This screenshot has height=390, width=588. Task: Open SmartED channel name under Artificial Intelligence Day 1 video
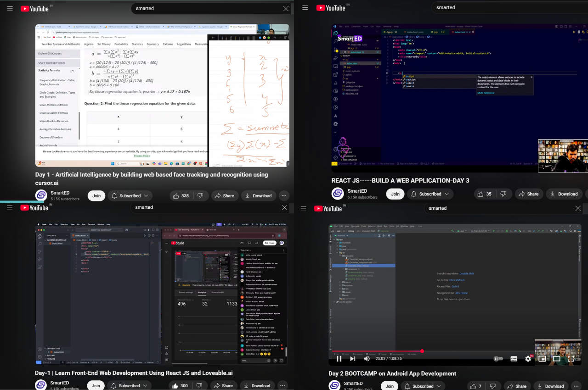tap(60, 193)
